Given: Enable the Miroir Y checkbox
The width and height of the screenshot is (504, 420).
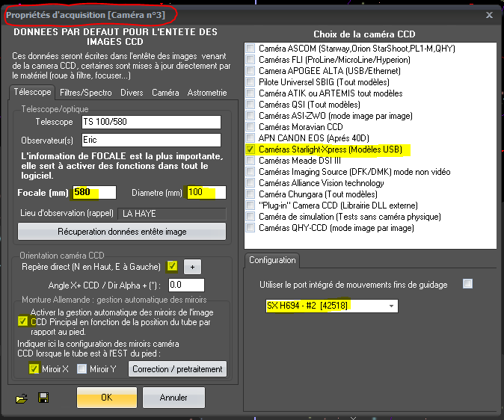Looking at the screenshot, I should click(82, 368).
